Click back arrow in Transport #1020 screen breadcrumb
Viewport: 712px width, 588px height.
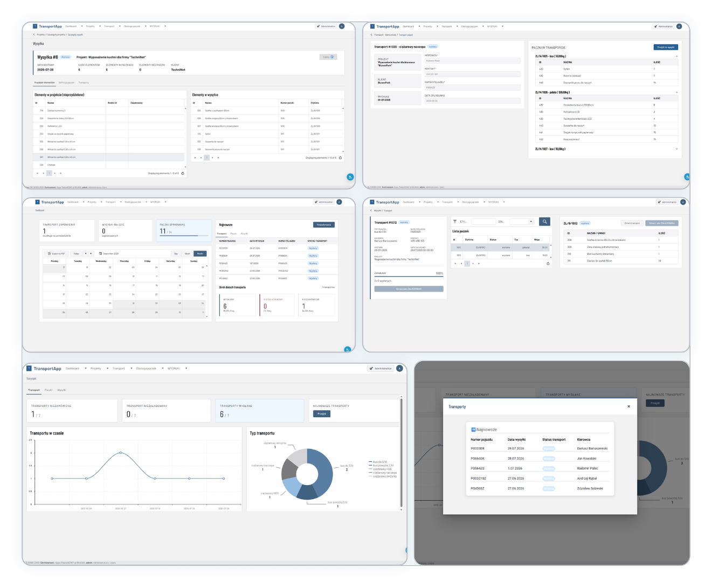[371, 34]
